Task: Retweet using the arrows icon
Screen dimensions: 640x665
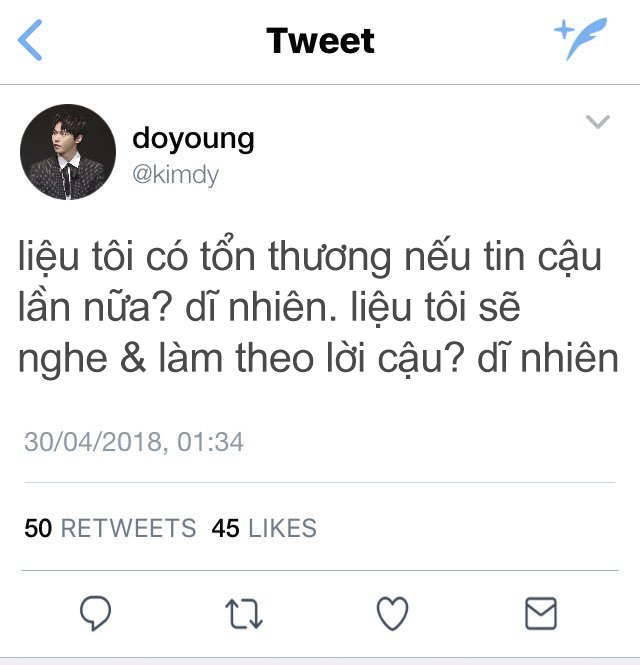Action: point(244,613)
